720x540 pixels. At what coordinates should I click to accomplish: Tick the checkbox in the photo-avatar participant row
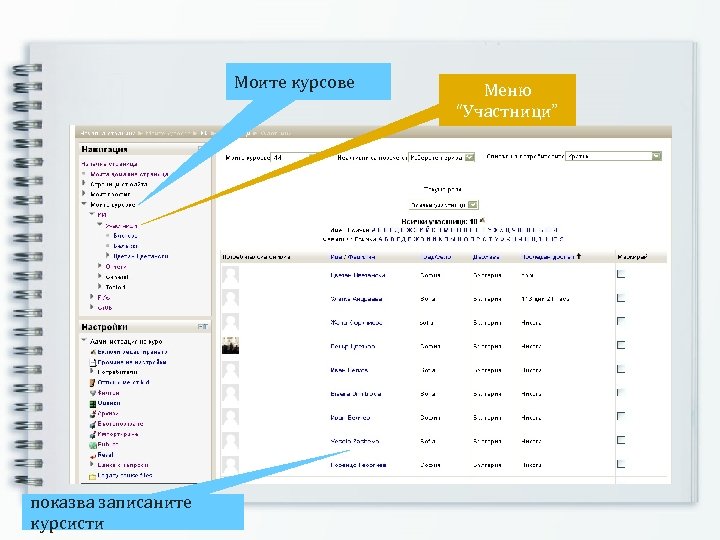[x=621, y=345]
